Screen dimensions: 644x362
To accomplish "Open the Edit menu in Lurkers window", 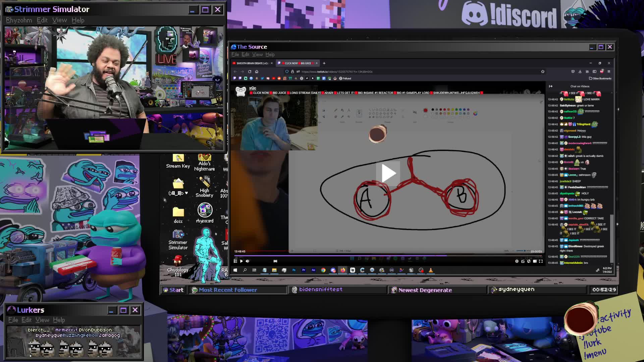I will point(26,320).
